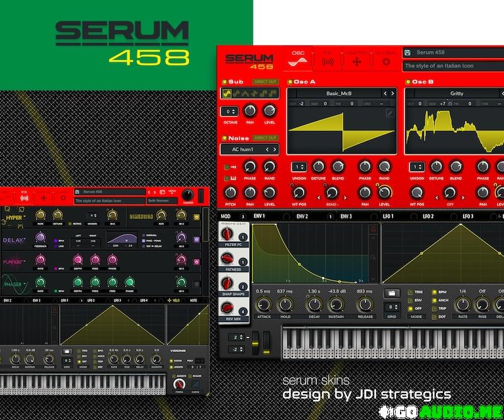Switch to the OSC tab
504x420 pixels.
tap(298, 58)
